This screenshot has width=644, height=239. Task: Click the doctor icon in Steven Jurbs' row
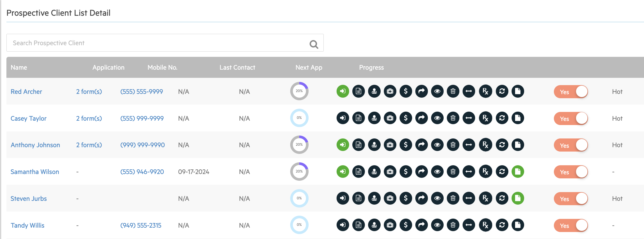point(374,198)
